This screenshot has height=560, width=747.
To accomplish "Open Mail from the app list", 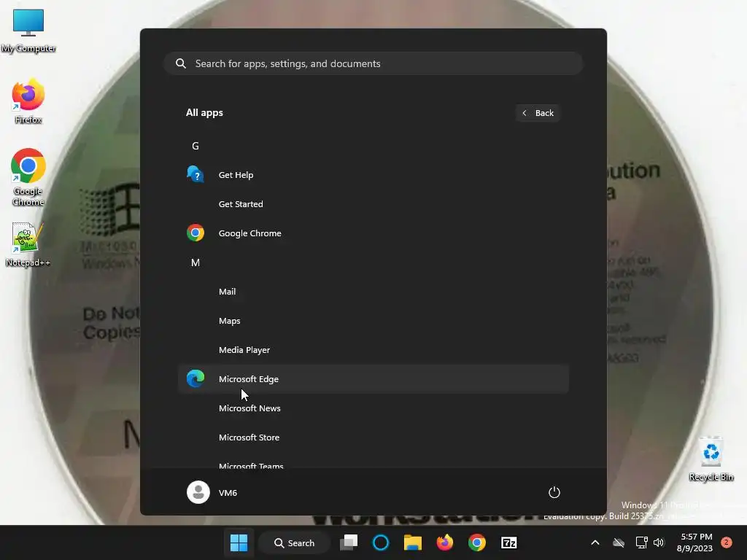I will [x=373, y=292].
